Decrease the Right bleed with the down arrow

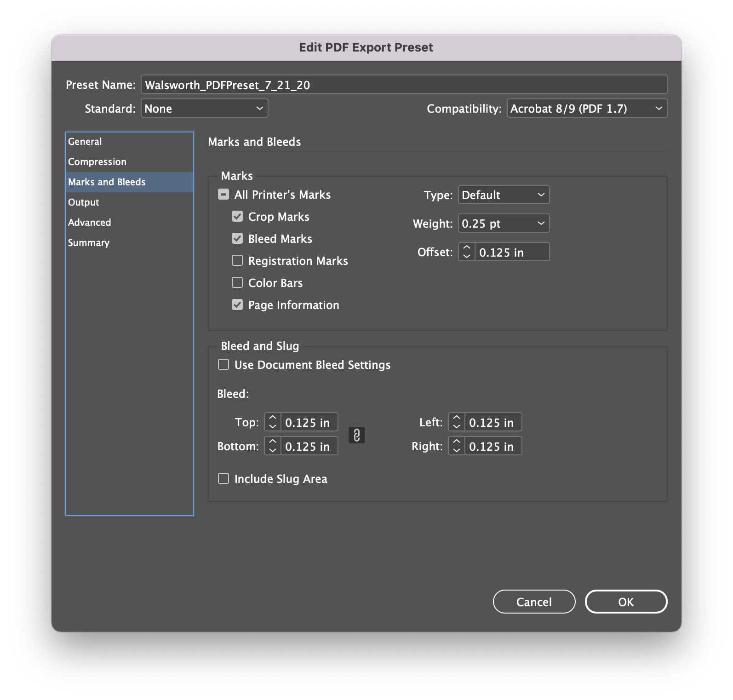point(457,450)
